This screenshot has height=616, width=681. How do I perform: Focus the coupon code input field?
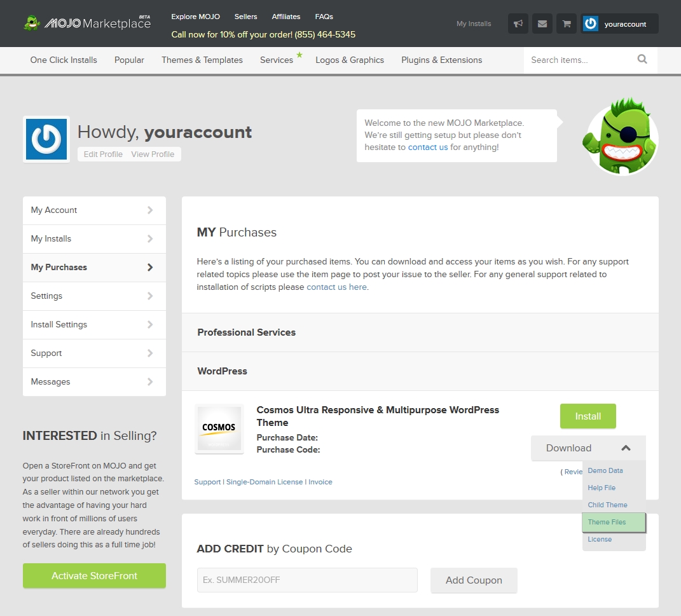point(307,580)
